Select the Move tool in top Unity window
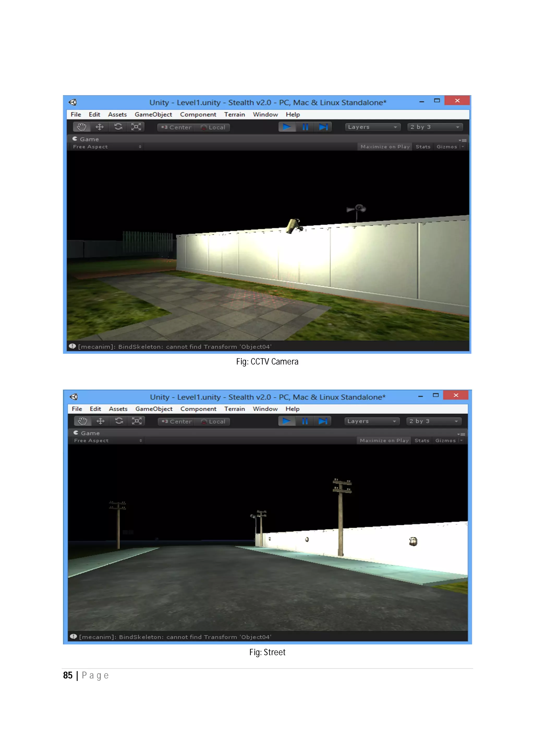This screenshot has height=756, width=534. 100,127
